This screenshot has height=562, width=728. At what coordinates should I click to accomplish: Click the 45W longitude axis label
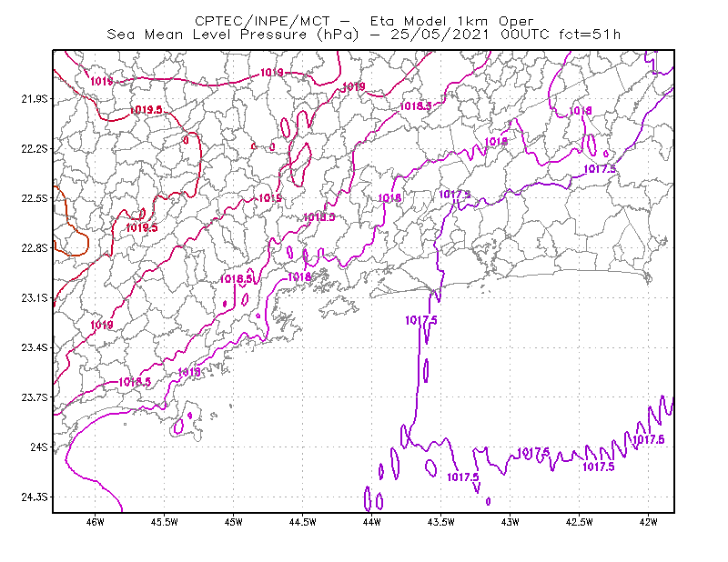point(234,522)
